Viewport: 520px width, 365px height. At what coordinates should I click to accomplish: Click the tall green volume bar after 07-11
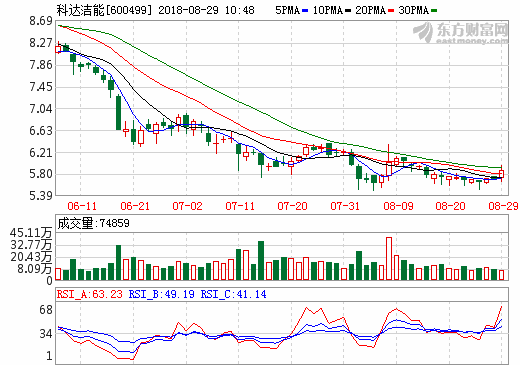(261, 261)
